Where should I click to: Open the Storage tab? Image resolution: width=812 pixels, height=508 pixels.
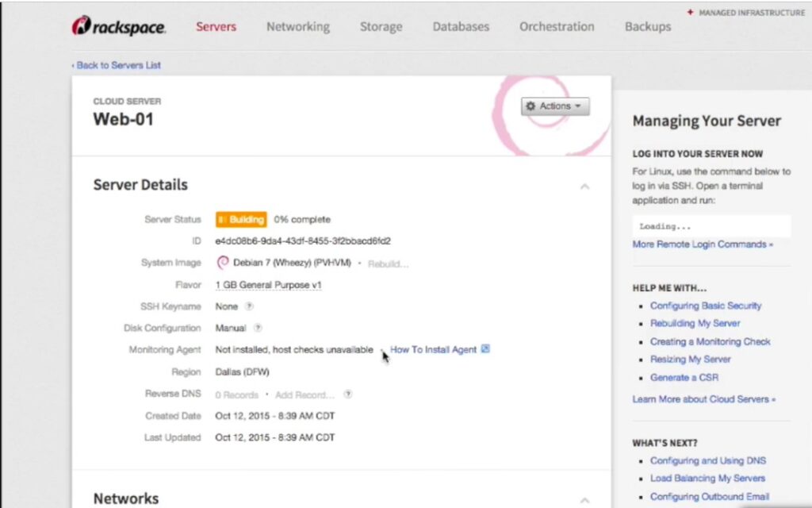[x=381, y=27]
